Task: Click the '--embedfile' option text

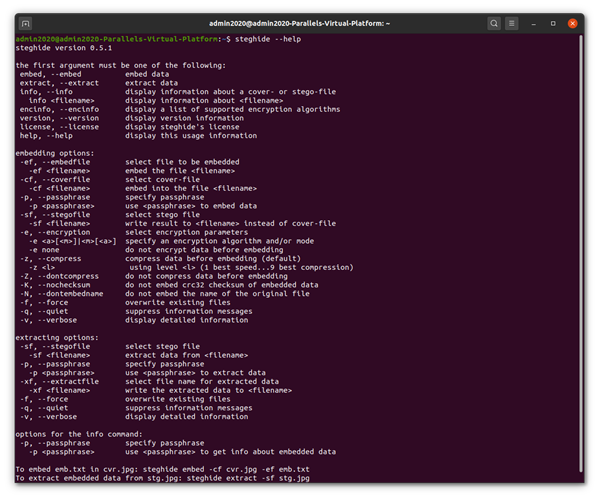Action: pos(66,162)
